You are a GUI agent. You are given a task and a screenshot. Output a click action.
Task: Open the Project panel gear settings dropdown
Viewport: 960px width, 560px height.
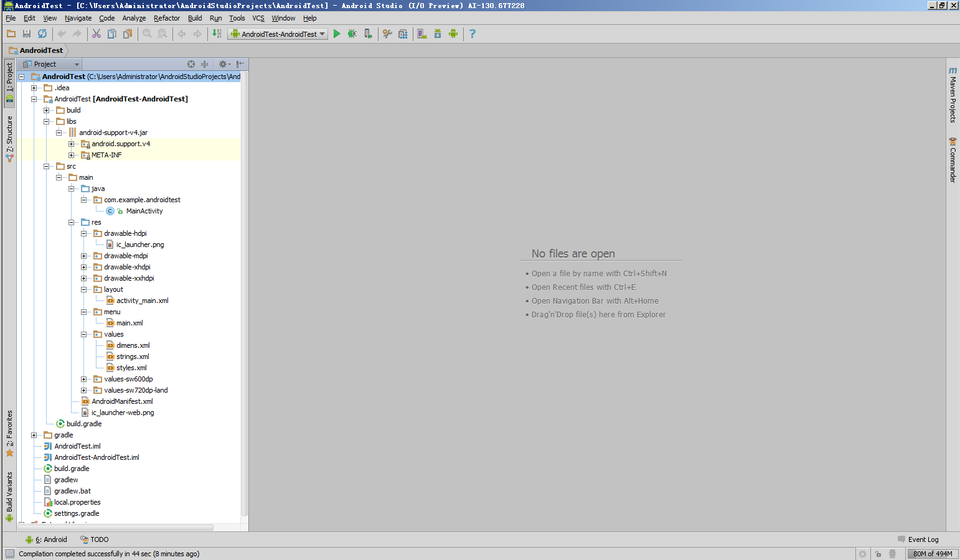pyautogui.click(x=224, y=64)
